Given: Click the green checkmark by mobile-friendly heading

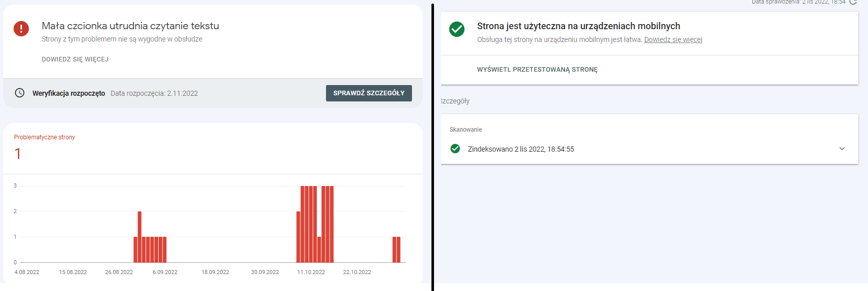Looking at the screenshot, I should [457, 29].
